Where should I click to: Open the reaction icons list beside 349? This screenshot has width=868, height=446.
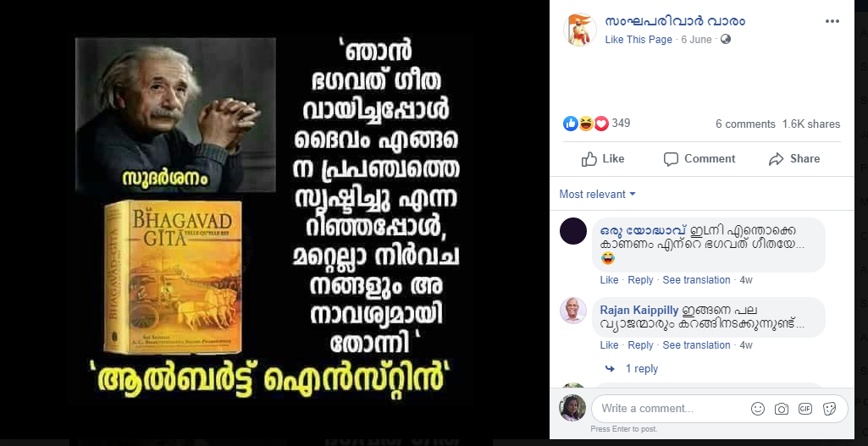tap(586, 124)
